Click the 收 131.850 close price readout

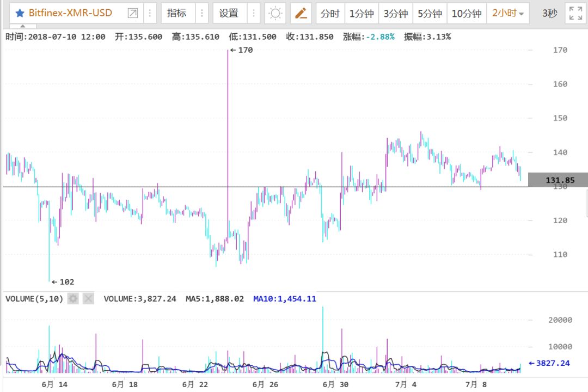[x=309, y=37]
